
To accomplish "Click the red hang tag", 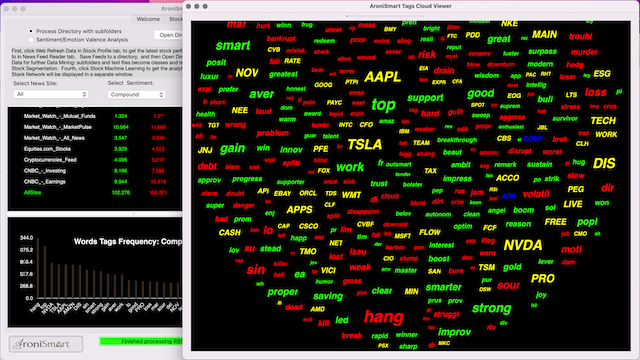I will 384,317.
